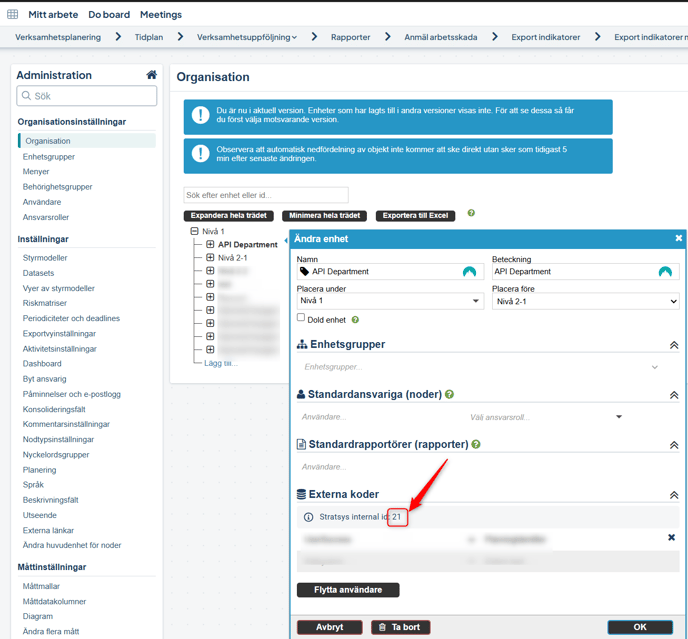The width and height of the screenshot is (688, 639).
Task: Click the translate icon in Namn field
Action: tap(469, 272)
